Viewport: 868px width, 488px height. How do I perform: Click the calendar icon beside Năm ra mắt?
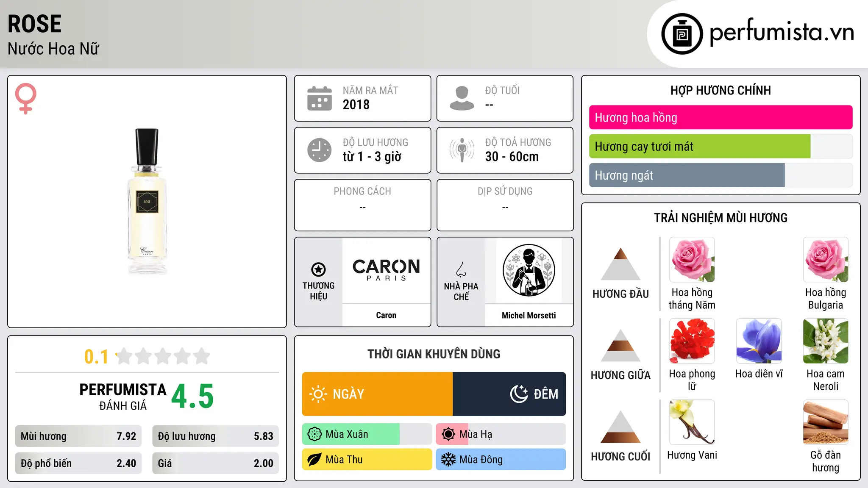(x=320, y=98)
